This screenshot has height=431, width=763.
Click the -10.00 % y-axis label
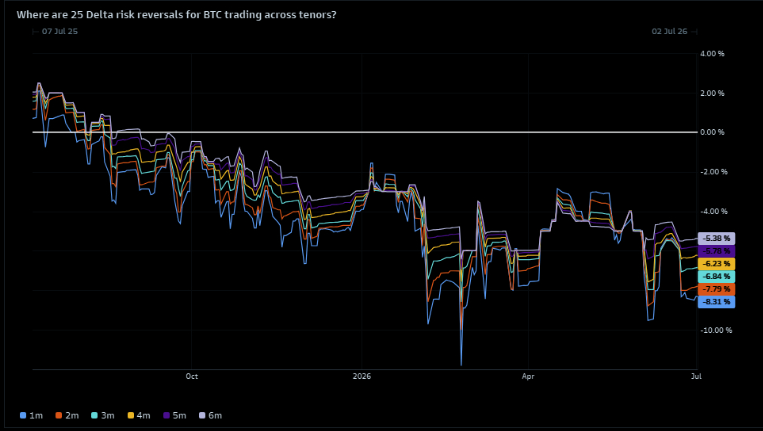(x=716, y=330)
